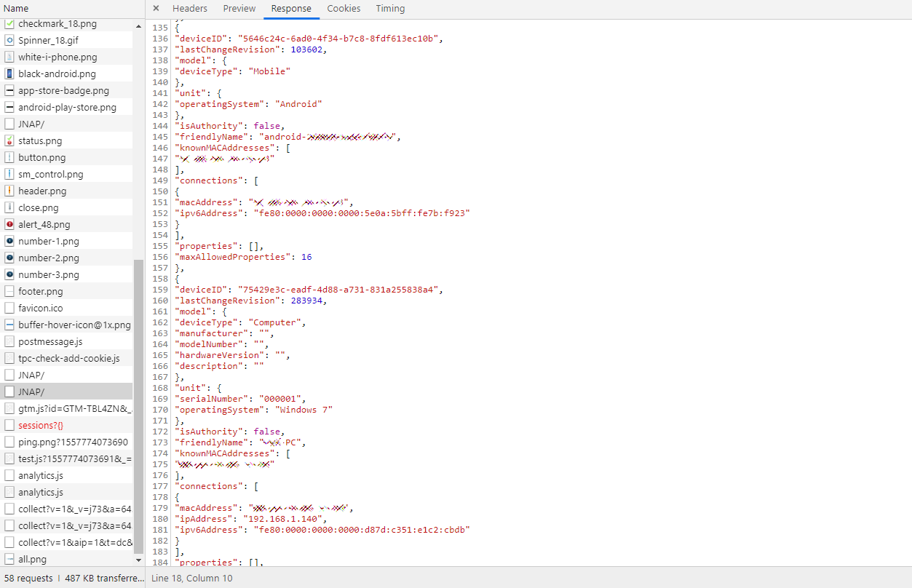Select the postmessage.js request
912x588 pixels.
pyautogui.click(x=50, y=341)
